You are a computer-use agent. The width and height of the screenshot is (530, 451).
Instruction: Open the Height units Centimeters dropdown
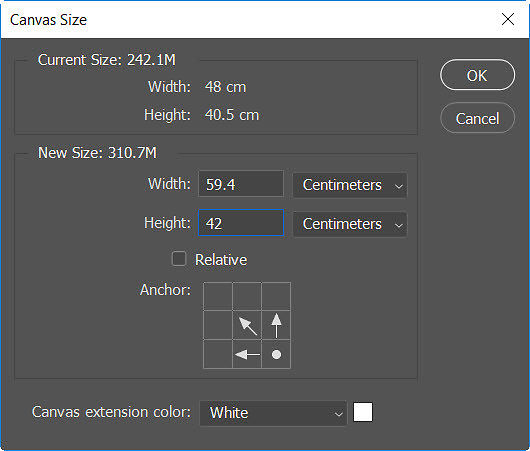[x=350, y=224]
